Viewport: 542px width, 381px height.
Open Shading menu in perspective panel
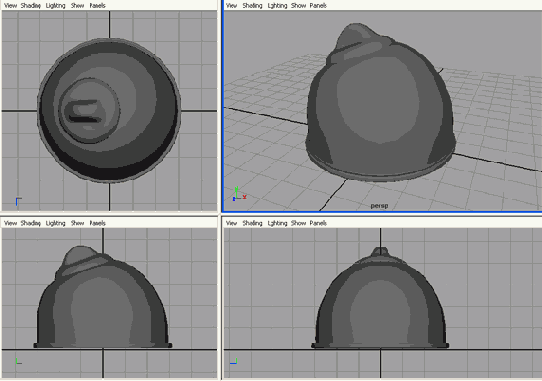tap(252, 6)
